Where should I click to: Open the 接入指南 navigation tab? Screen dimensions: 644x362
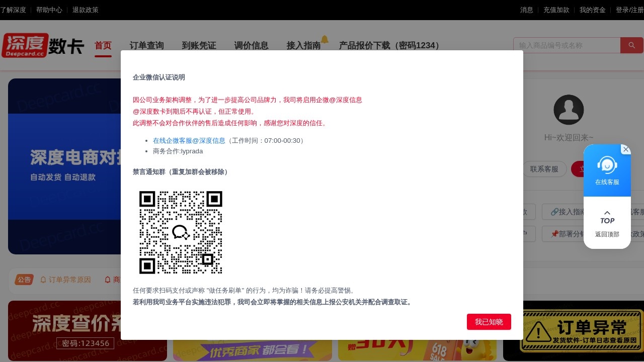(303, 46)
